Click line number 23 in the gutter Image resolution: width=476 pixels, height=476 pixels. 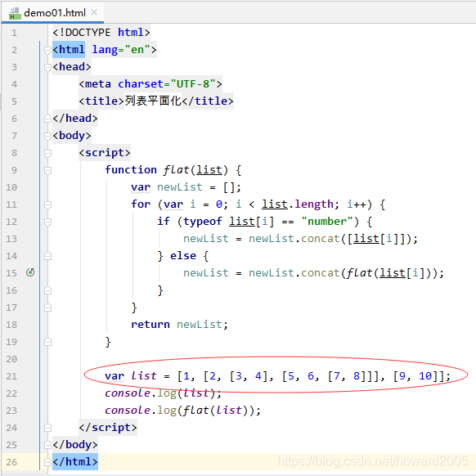(x=11, y=411)
